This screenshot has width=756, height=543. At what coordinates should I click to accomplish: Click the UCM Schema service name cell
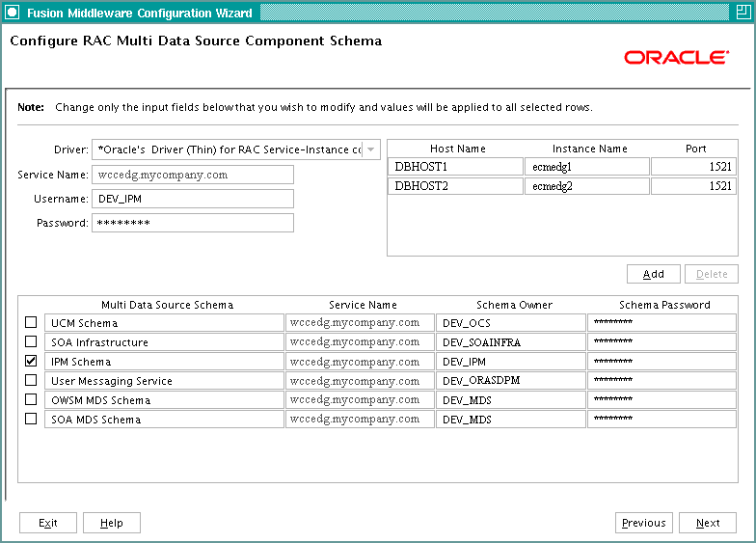[x=360, y=322]
